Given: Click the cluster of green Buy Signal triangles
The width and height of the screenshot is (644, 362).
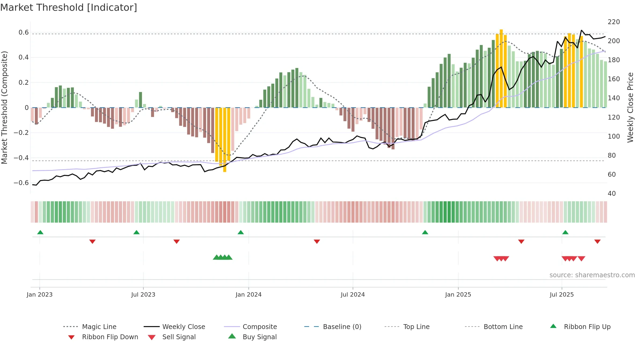Looking at the screenshot, I should pos(223,257).
